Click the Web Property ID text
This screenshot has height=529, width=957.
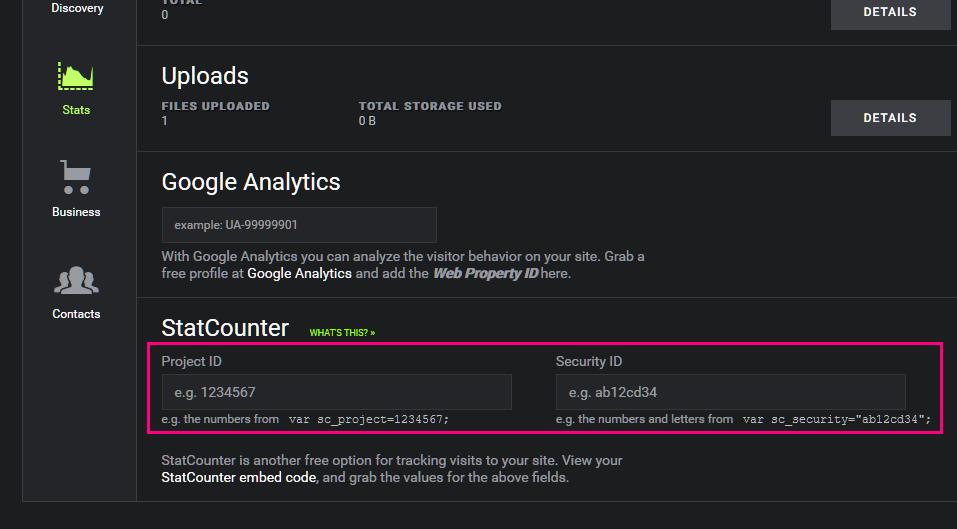(x=483, y=273)
